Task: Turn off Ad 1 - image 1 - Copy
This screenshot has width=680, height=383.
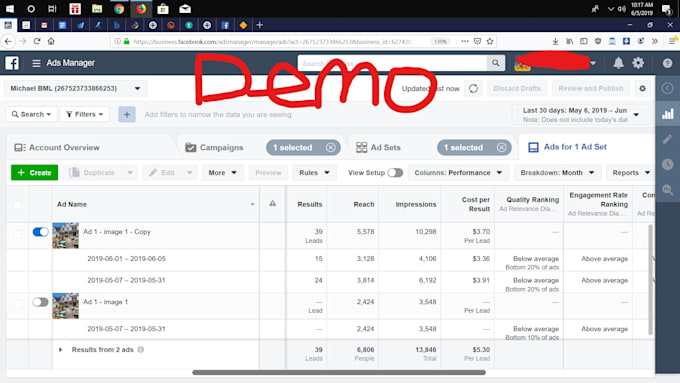Action: [x=40, y=232]
